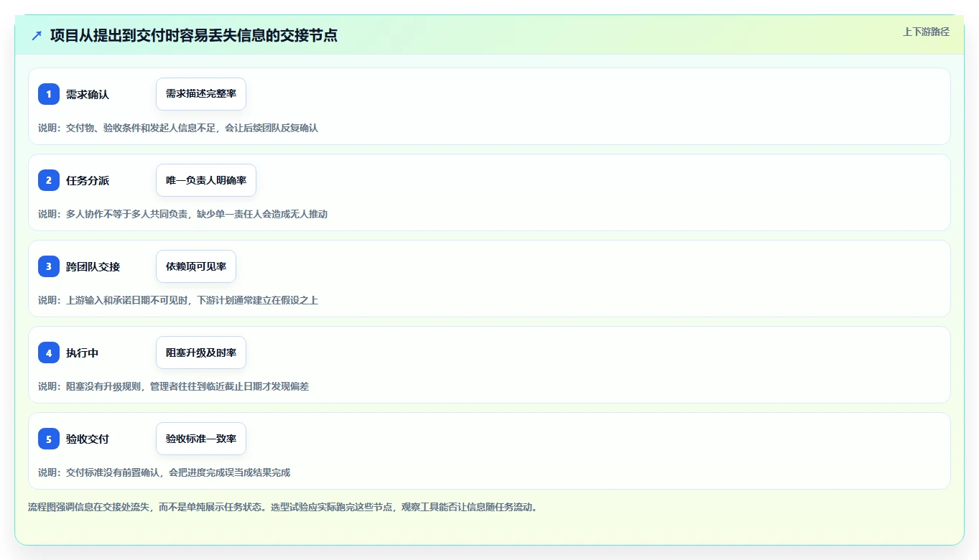Click the step 5 number badge
The width and height of the screenshot is (979, 560).
click(x=49, y=439)
